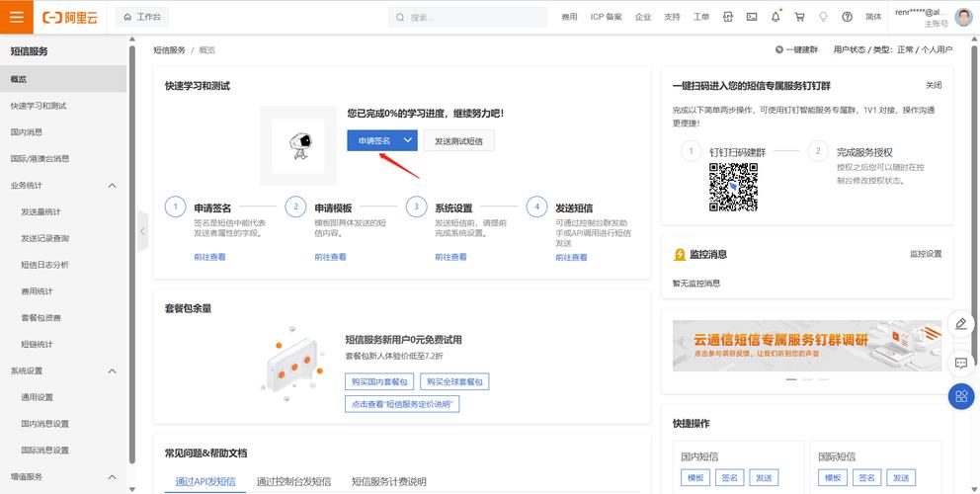Screen dimensions: 980x494
Task: Click 前往查看 under step 申请模板
Action: [330, 257]
